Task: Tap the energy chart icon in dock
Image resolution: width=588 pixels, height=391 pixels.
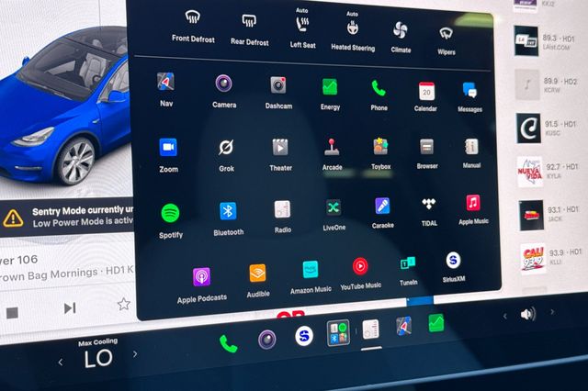Action: click(x=436, y=322)
